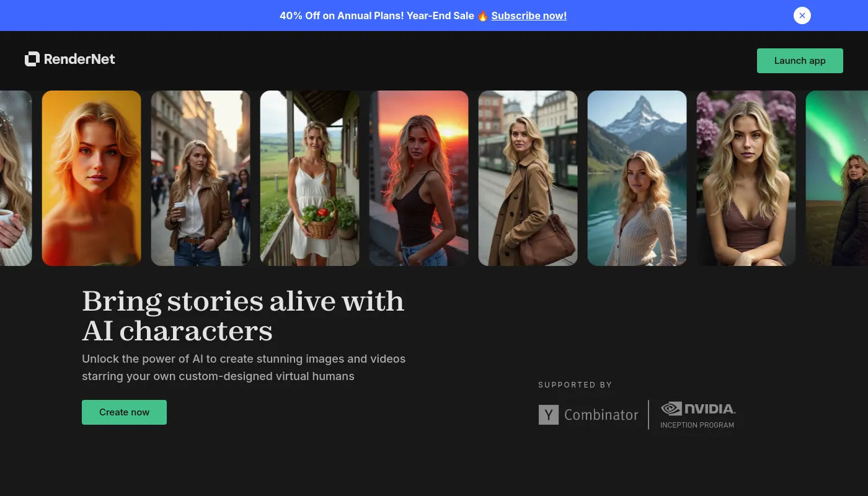Screen dimensions: 868x496
Task: Click the Subscribe now link
Action: (529, 15)
